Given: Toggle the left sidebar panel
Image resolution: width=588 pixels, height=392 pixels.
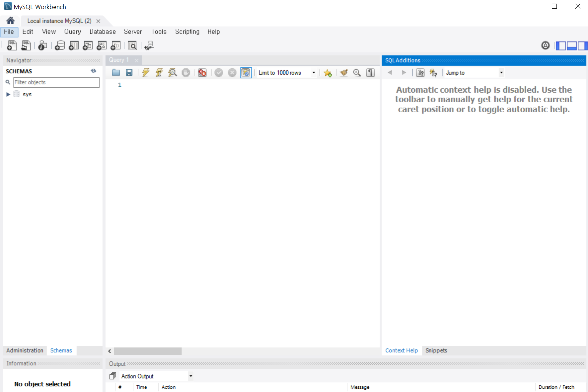Looking at the screenshot, I should point(561,46).
